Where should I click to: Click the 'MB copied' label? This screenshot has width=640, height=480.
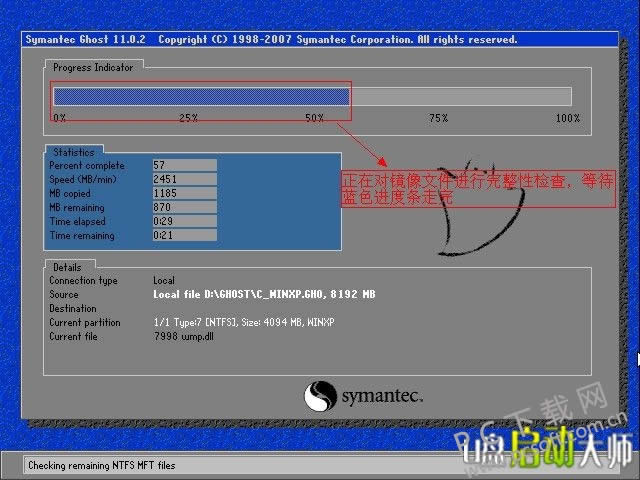(x=70, y=193)
